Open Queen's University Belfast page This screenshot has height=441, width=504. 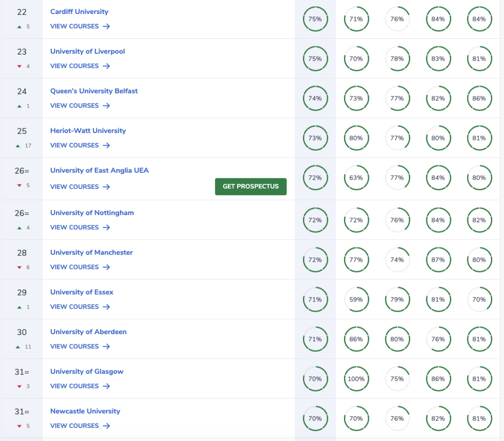tap(94, 91)
